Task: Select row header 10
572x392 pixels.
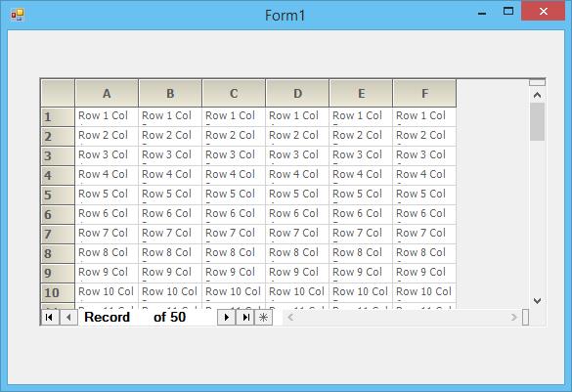Action: point(58,293)
